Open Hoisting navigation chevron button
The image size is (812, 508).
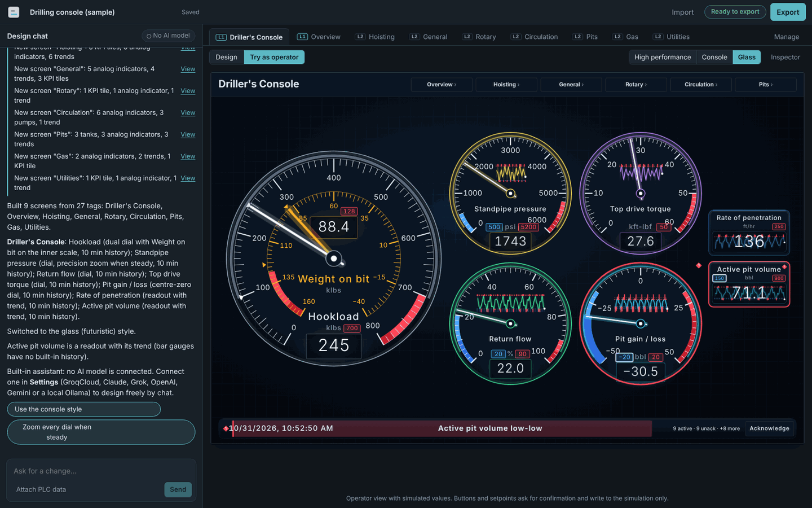point(506,85)
